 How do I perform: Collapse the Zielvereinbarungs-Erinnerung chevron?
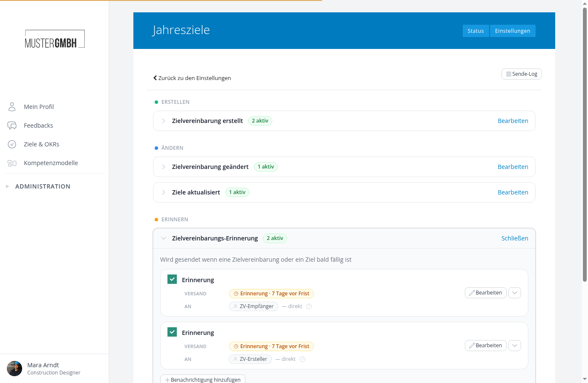(164, 238)
